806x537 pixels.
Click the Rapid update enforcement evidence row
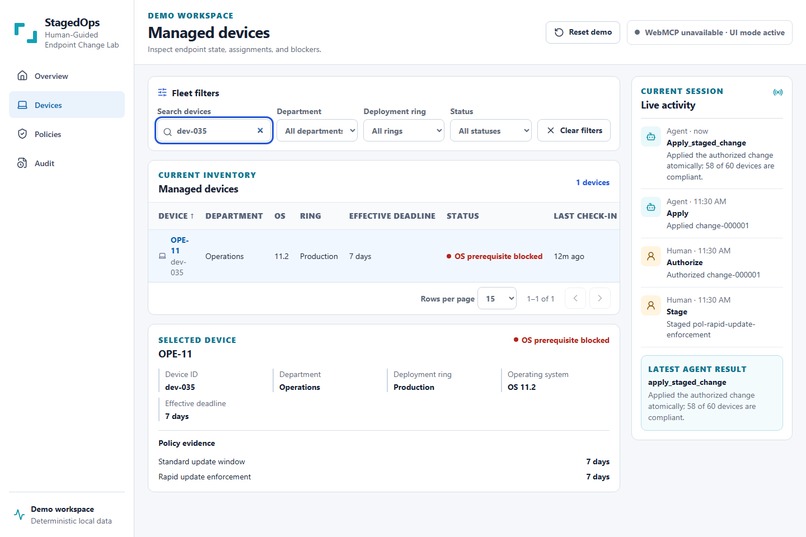383,477
